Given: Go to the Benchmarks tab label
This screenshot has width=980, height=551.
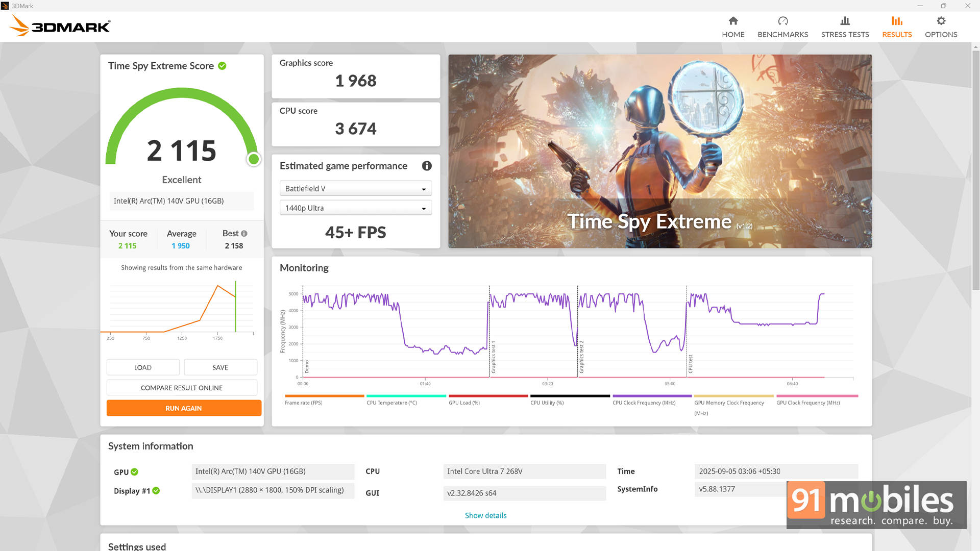Looking at the screenshot, I should 782,35.
